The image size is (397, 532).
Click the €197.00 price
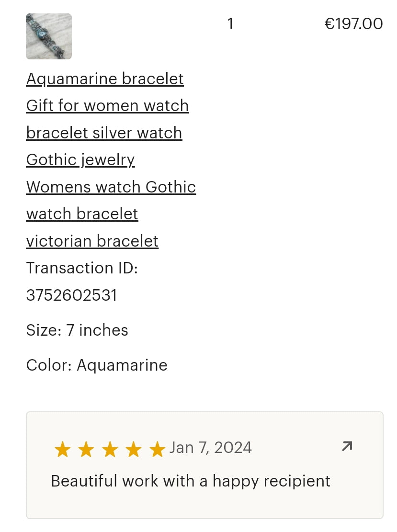click(353, 23)
